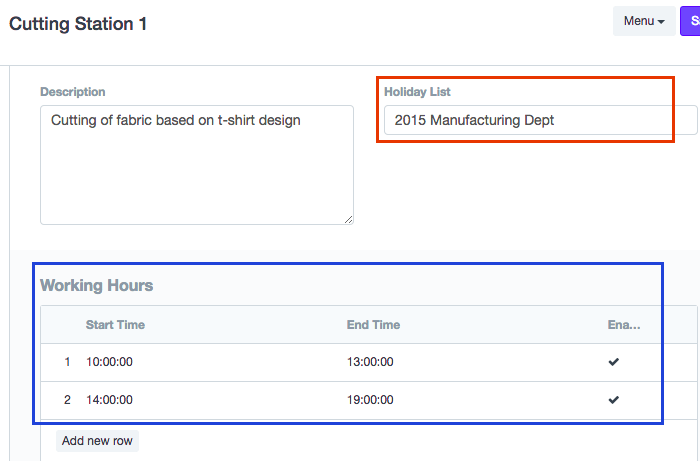
Task: Edit the 13:00:00 end time cell
Action: [x=370, y=362]
